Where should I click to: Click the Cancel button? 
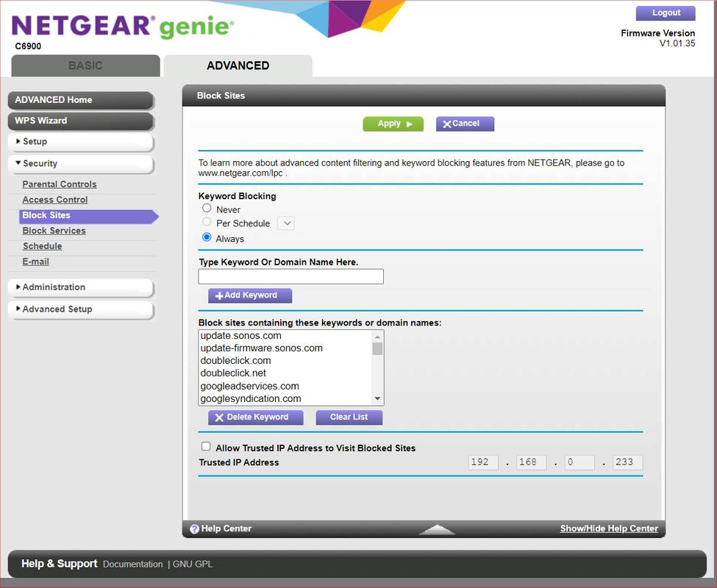pyautogui.click(x=465, y=123)
